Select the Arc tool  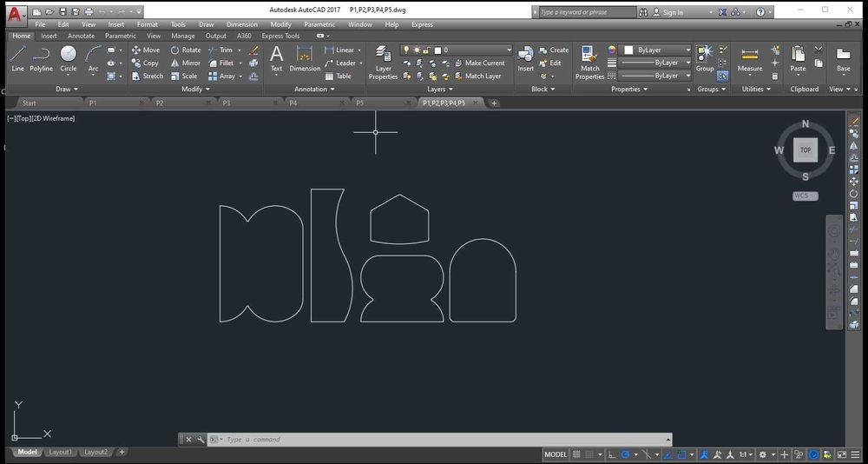coord(93,59)
